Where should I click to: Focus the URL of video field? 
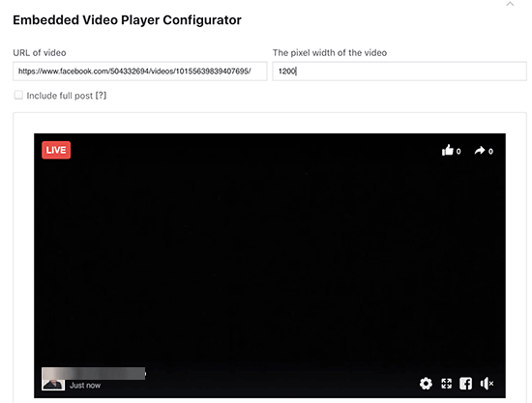tap(140, 72)
